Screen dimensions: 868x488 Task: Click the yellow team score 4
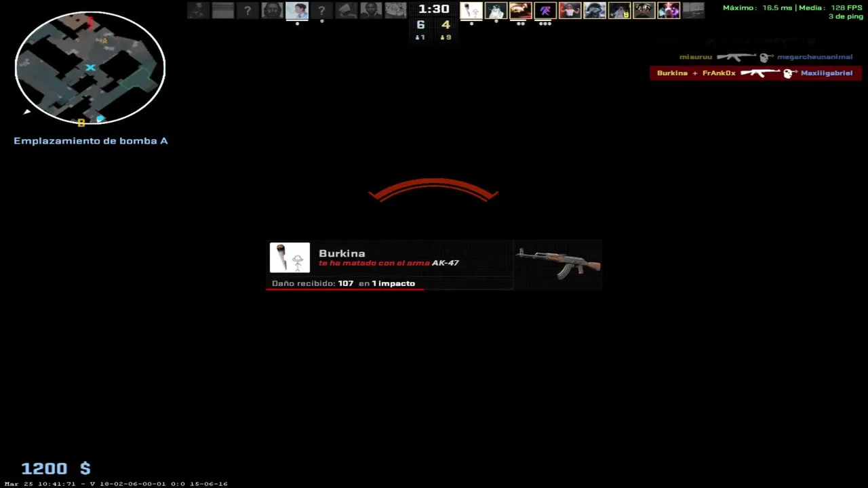(446, 25)
